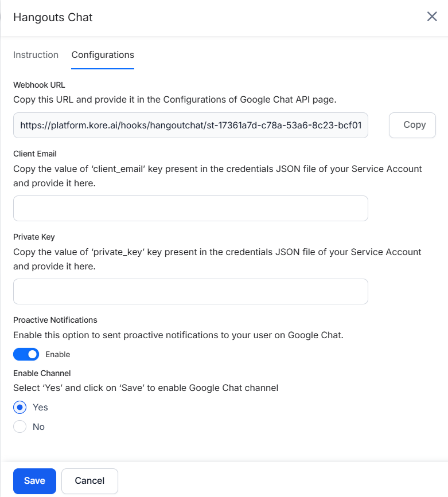
Task: Disable the Proactive Notifications toggle switch
Action: [x=26, y=354]
